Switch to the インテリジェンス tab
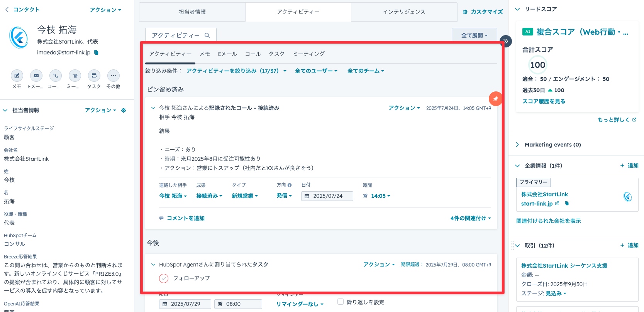Viewport: 644px width, 312px height. pyautogui.click(x=404, y=12)
